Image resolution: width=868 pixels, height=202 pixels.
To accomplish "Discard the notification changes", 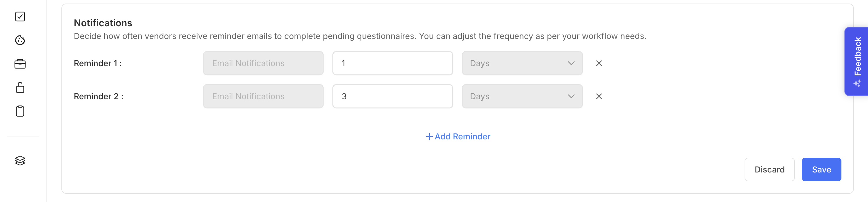I will 769,170.
